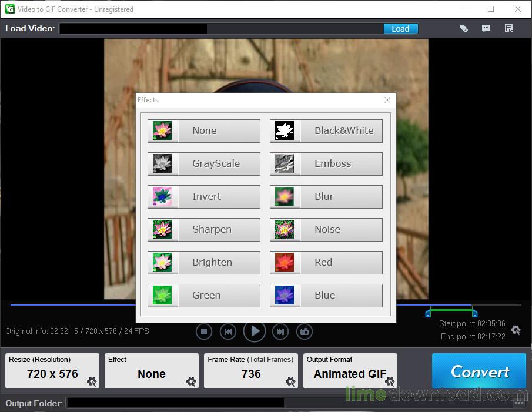Take a snapshot with the camera icon

[305, 331]
